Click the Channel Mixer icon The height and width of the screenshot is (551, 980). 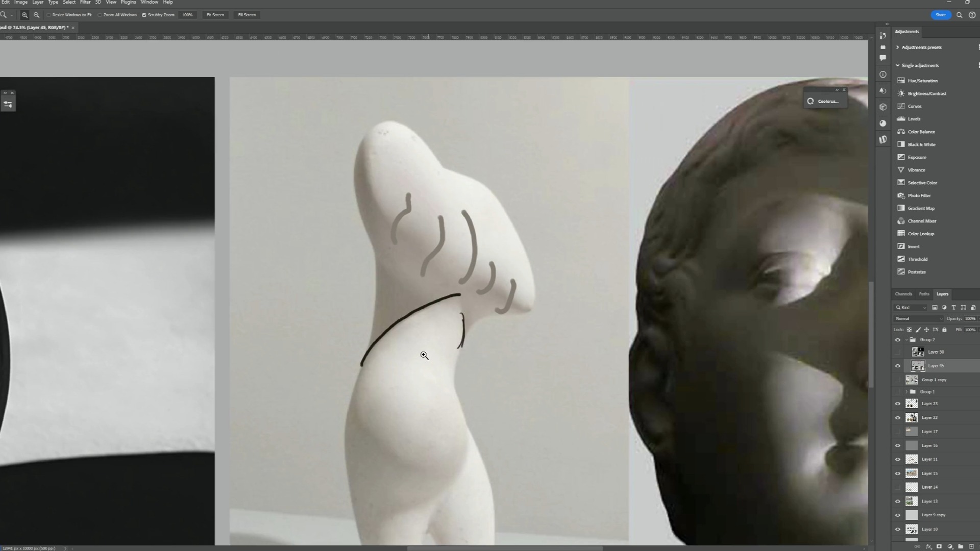[901, 221]
